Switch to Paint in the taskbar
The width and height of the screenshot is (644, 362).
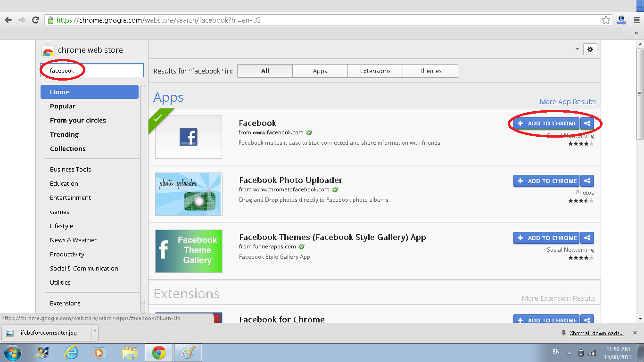(188, 353)
